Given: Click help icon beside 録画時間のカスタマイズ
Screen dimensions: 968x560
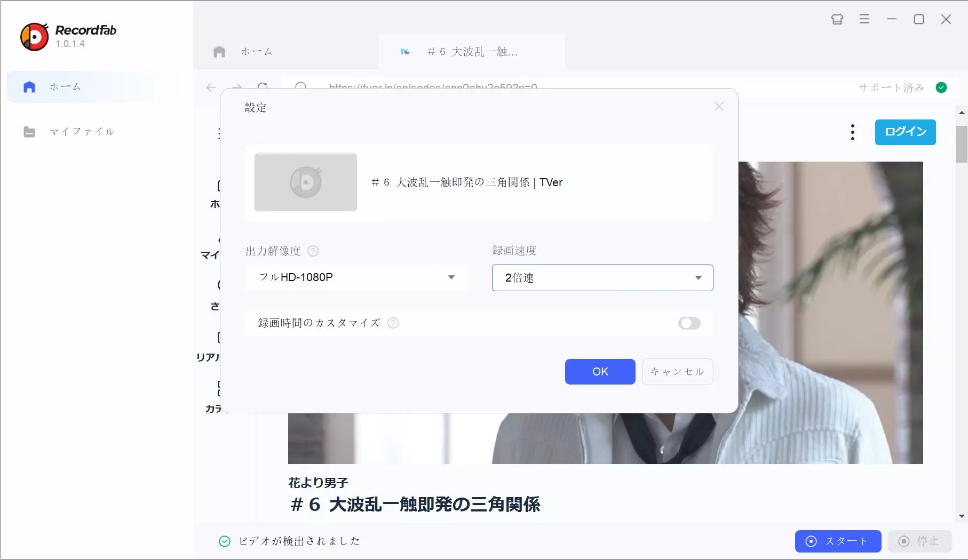Looking at the screenshot, I should tap(393, 323).
